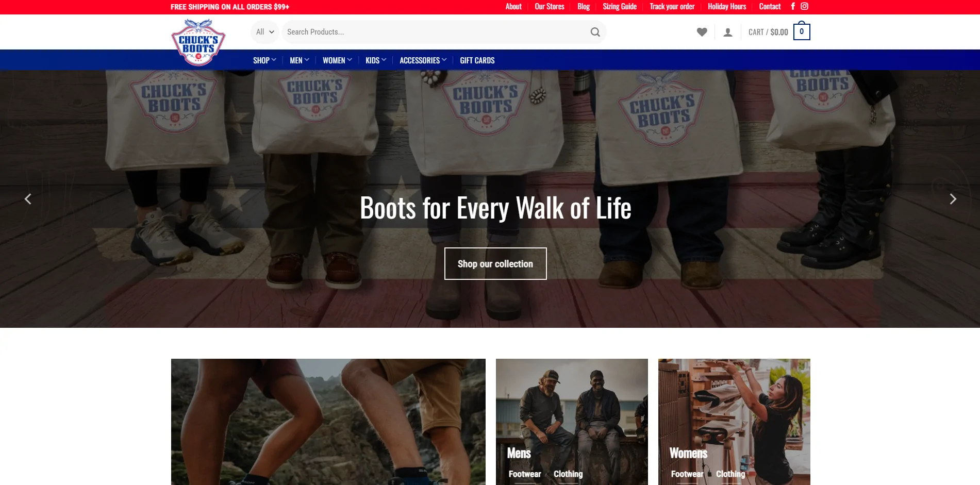Click the Chuck's Boots logo
This screenshot has width=980, height=485.
(x=198, y=43)
